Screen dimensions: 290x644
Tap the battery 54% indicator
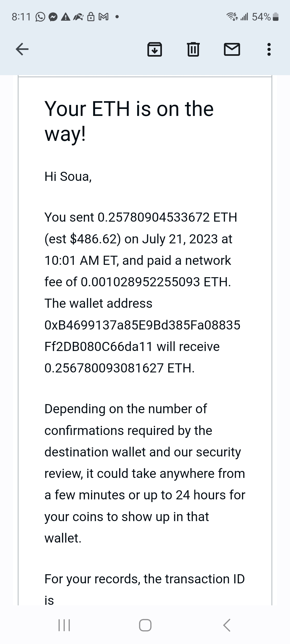tap(265, 17)
